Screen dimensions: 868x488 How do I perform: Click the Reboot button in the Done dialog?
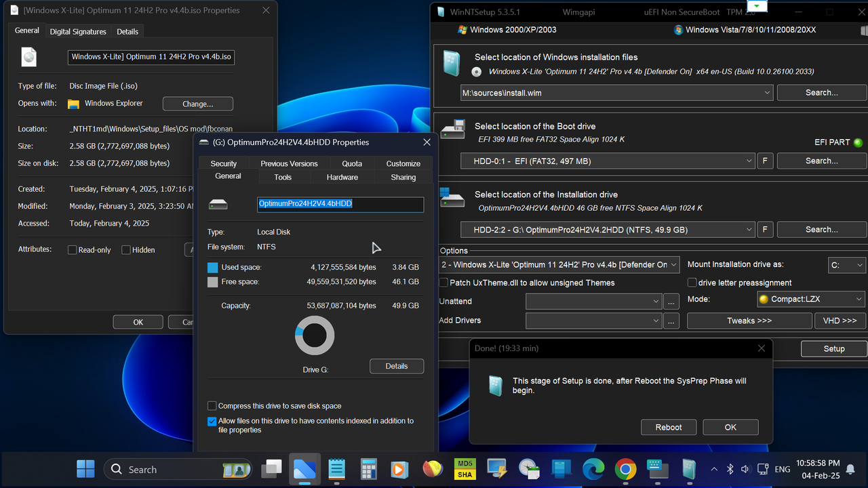(669, 427)
